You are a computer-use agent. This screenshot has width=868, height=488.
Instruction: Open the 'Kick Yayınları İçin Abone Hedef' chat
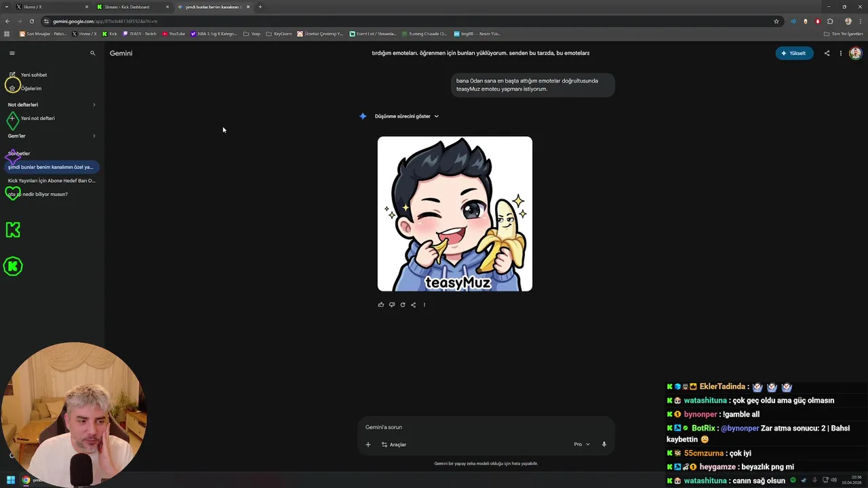coord(52,180)
